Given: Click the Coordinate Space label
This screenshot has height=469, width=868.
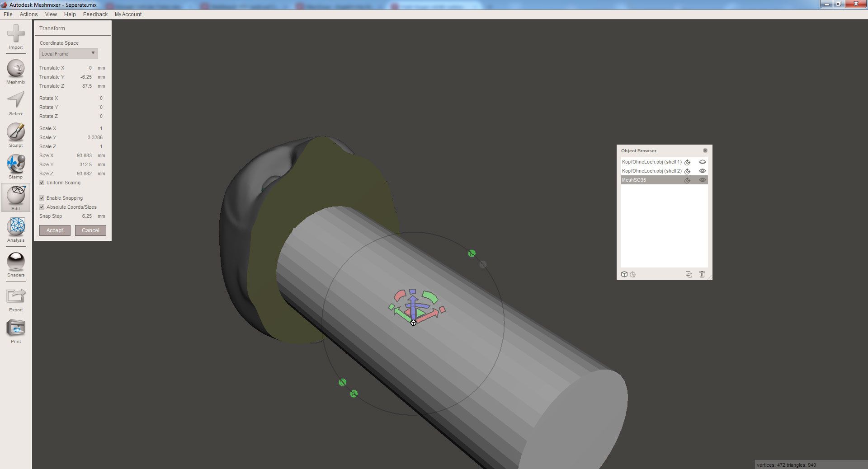Looking at the screenshot, I should (x=59, y=43).
